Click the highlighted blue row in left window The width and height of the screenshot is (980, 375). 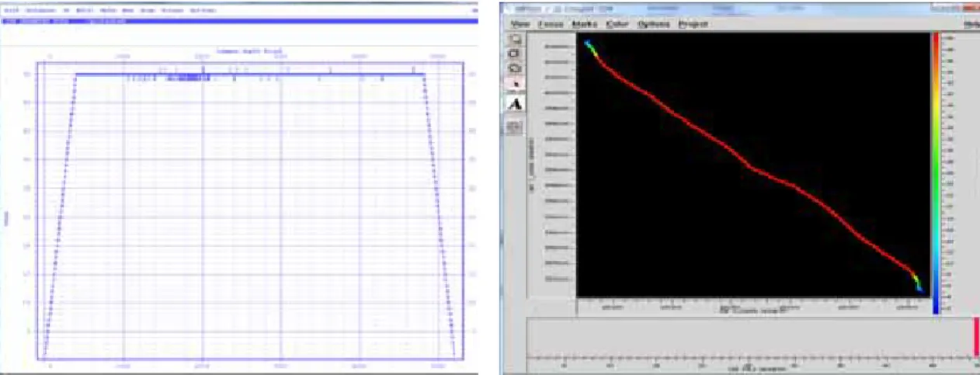[238, 21]
